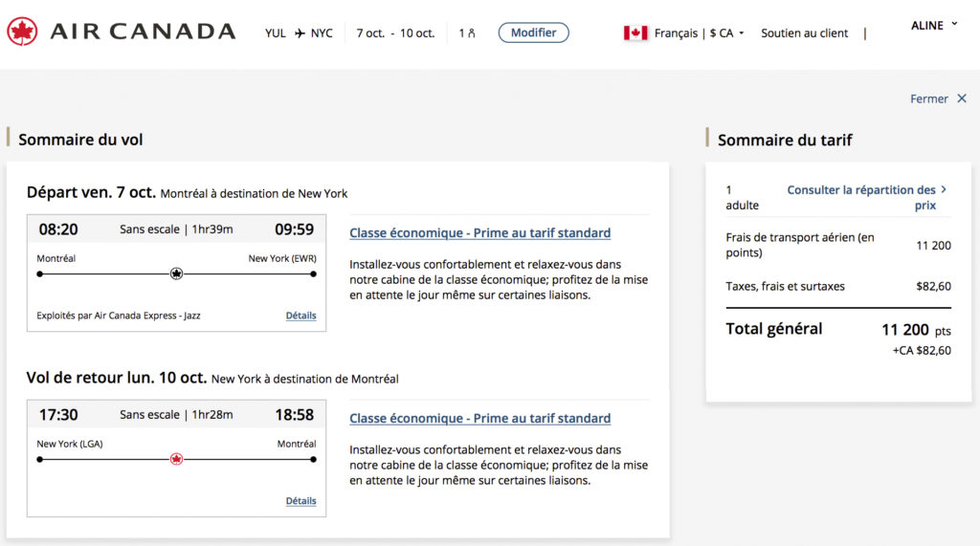Open Détails for the departure flight

point(301,316)
